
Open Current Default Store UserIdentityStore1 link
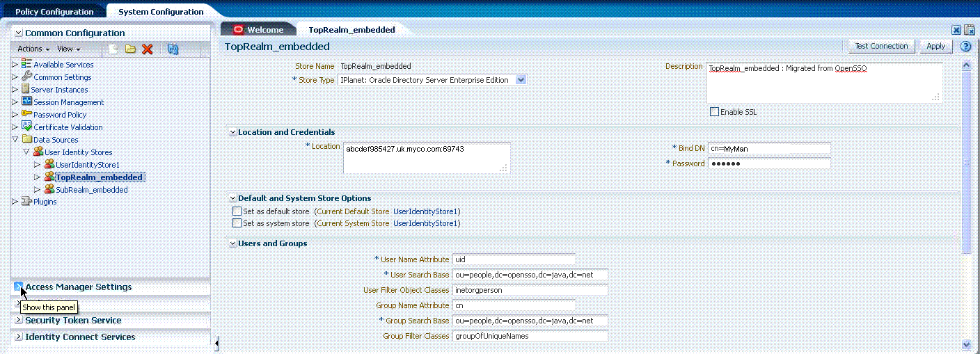(425, 211)
